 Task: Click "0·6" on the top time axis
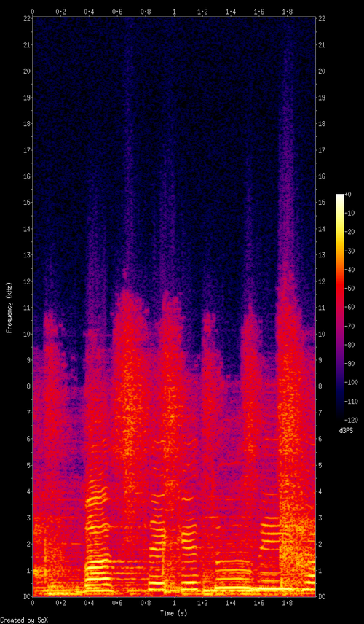pyautogui.click(x=118, y=12)
